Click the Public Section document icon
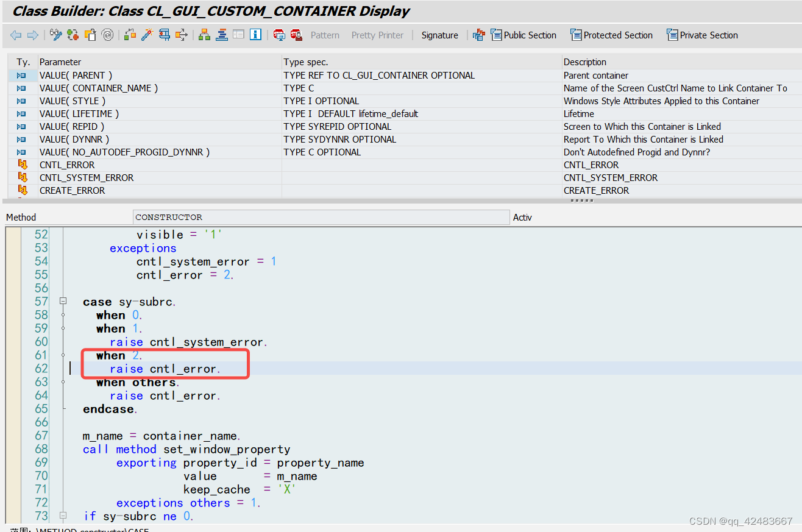 [x=496, y=35]
